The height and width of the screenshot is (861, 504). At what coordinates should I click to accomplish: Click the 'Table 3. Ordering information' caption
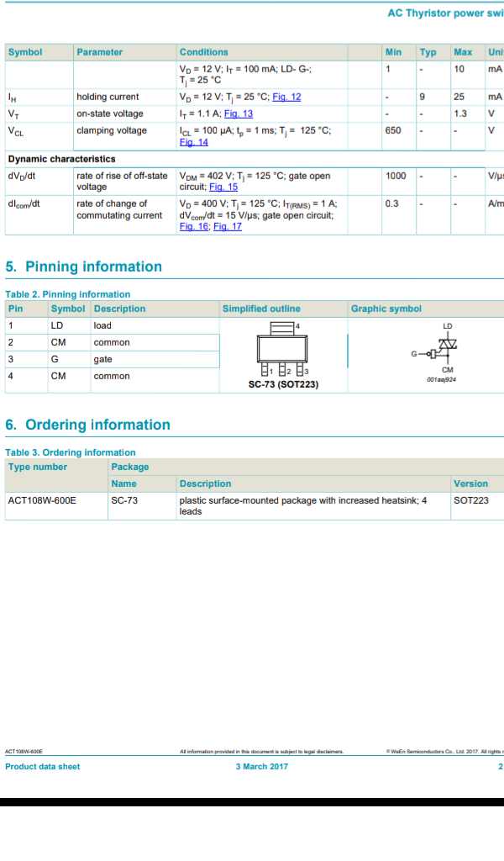[x=71, y=452]
